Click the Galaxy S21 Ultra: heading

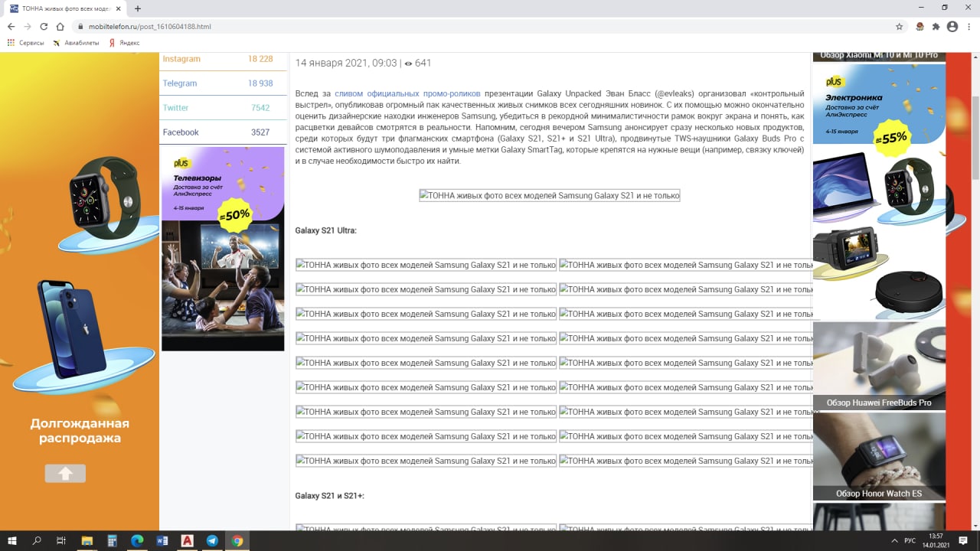coord(326,230)
